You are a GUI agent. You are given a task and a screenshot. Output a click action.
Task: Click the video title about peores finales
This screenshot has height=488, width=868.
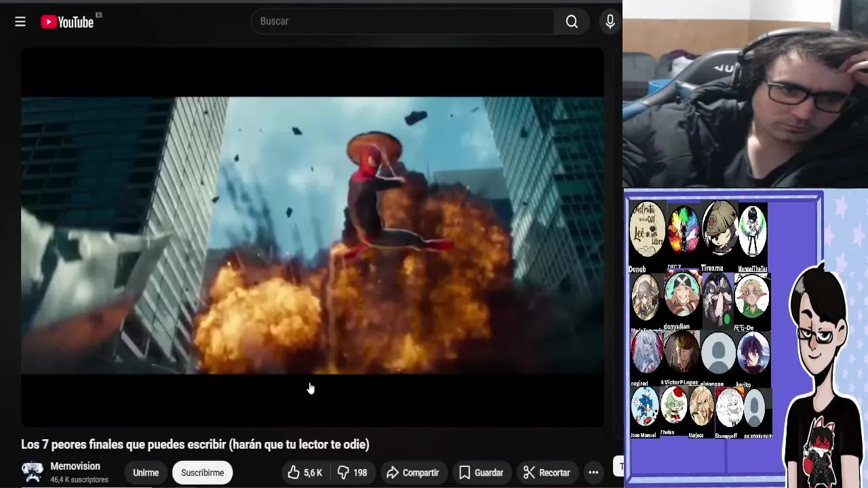click(x=195, y=445)
